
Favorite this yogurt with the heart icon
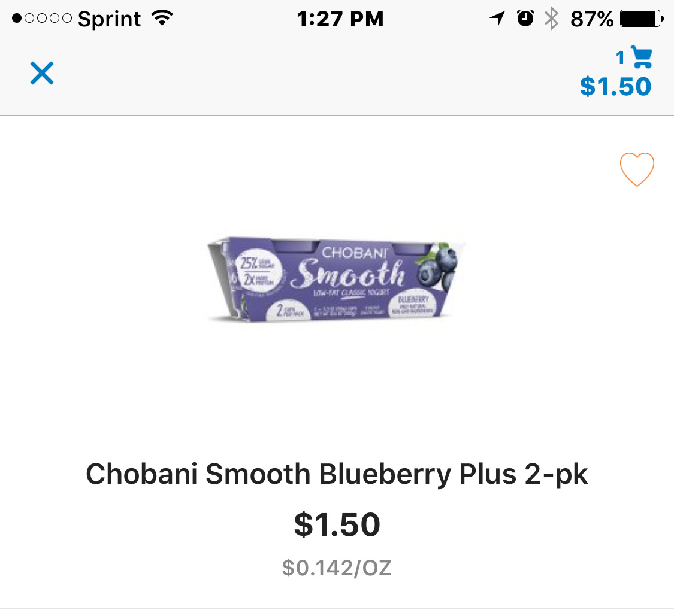(636, 169)
